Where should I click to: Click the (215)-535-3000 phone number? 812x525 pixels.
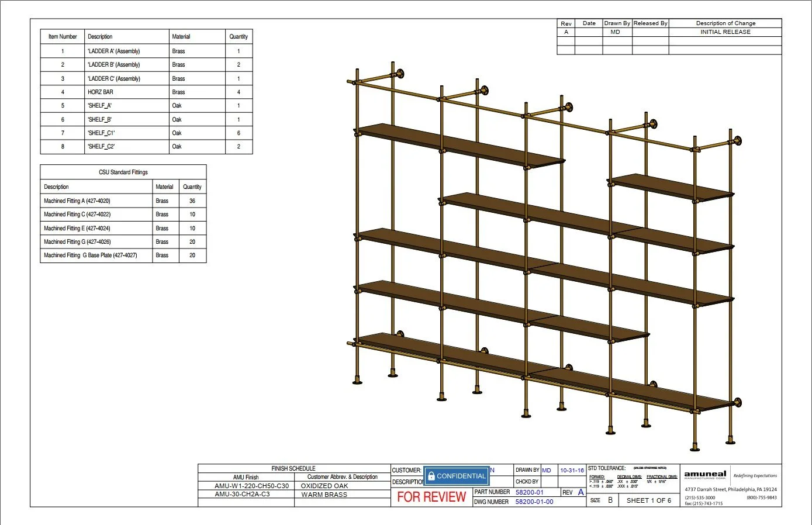tap(700, 498)
